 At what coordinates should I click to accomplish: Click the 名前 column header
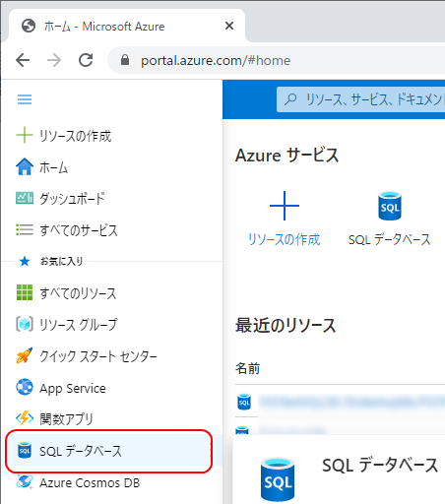(x=248, y=368)
